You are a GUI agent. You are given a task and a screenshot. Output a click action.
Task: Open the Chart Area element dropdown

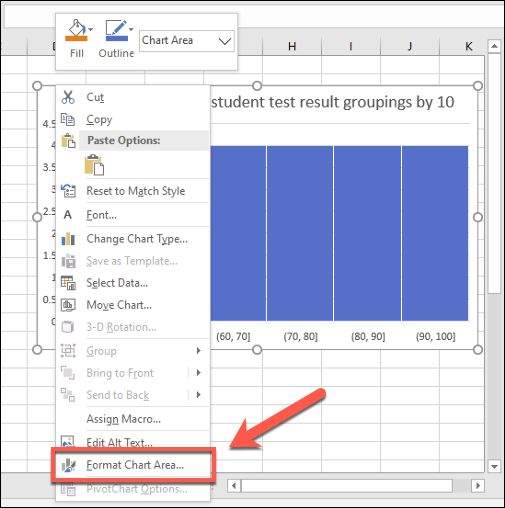pos(187,41)
